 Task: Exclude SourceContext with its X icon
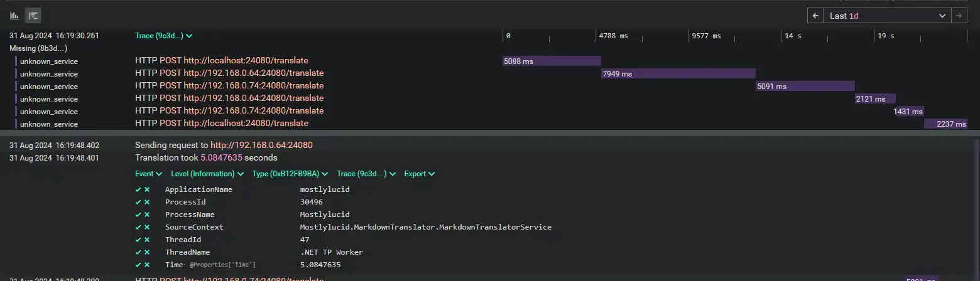pos(147,227)
